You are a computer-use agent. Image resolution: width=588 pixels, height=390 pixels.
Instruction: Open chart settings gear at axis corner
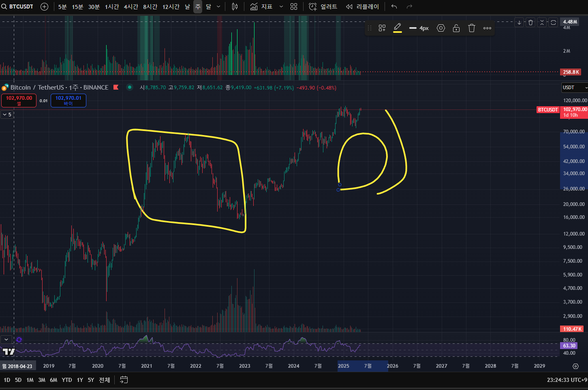pyautogui.click(x=575, y=366)
